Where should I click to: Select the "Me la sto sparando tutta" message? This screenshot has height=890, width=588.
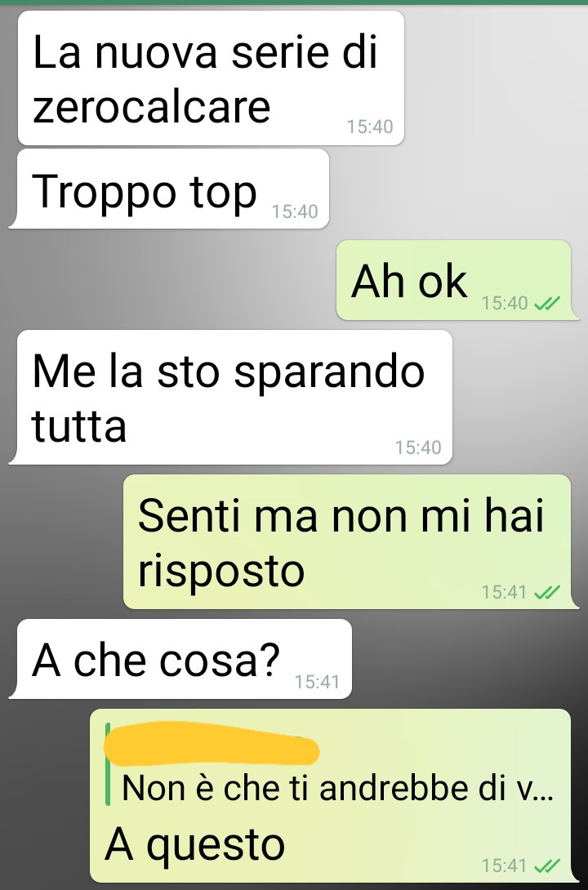click(230, 398)
